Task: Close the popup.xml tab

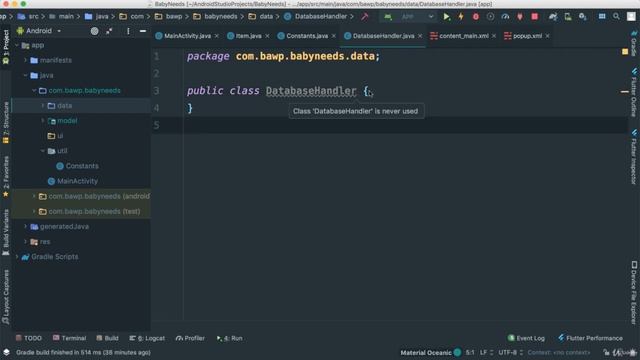Action: (x=547, y=36)
